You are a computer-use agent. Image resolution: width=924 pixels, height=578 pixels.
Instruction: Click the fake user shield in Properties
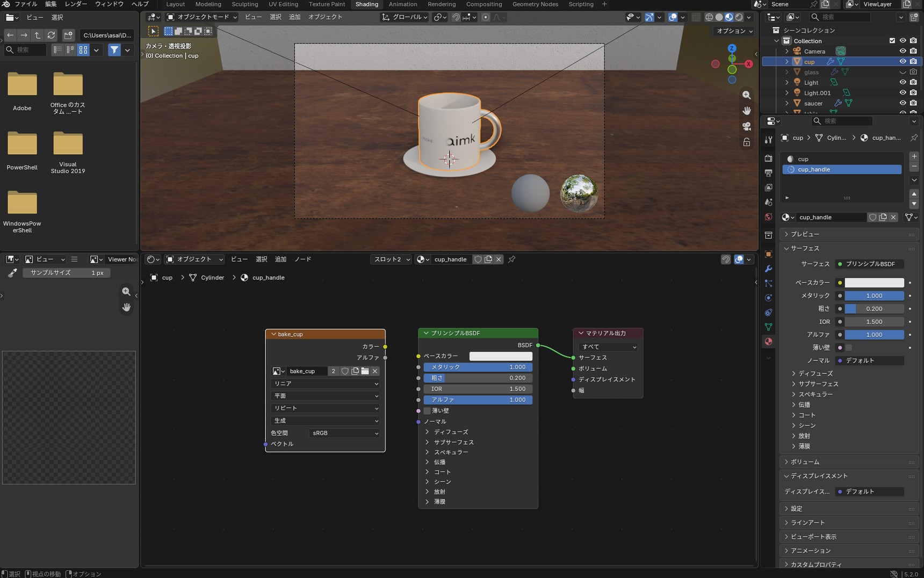(x=873, y=217)
